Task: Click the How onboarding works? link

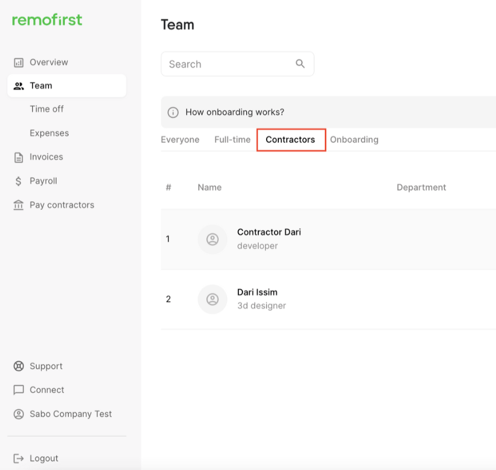Action: (235, 112)
